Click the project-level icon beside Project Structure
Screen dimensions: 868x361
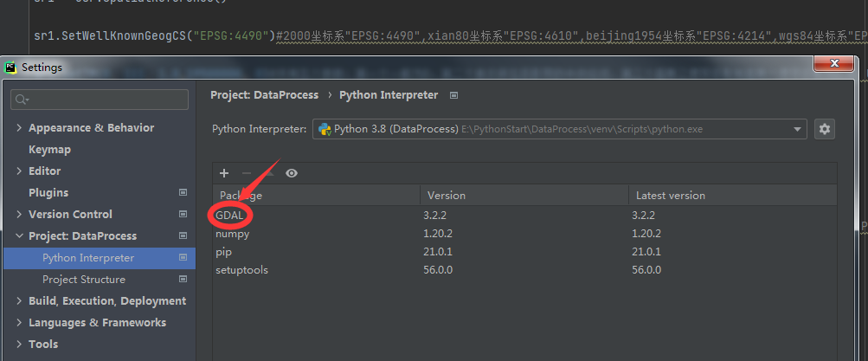pos(183,280)
